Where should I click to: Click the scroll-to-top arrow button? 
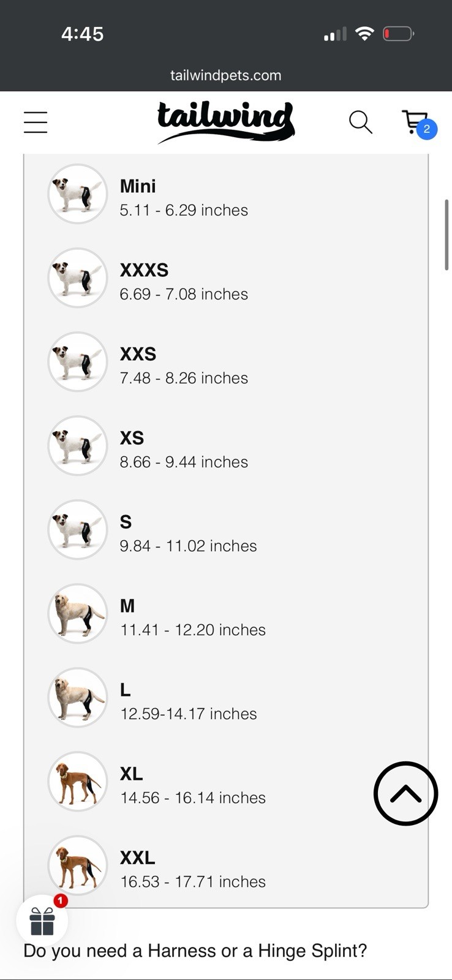[x=405, y=793]
